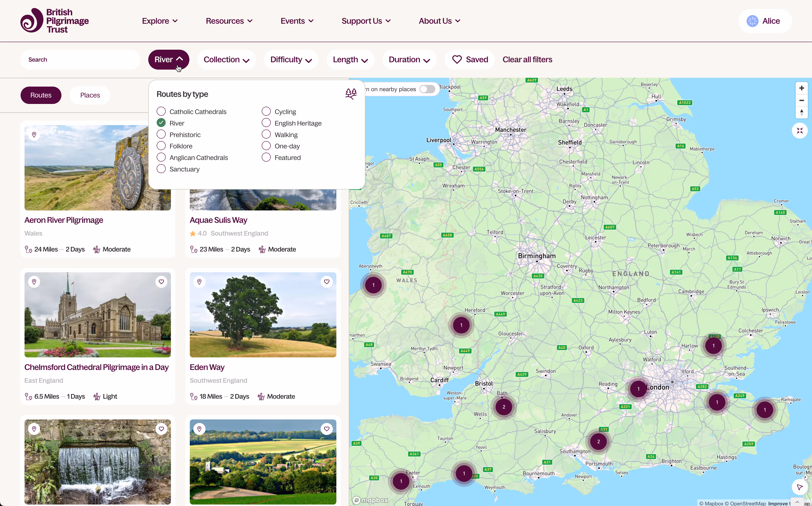Click location pin icon on Eden Way card
The width and height of the screenshot is (812, 506).
(199, 282)
